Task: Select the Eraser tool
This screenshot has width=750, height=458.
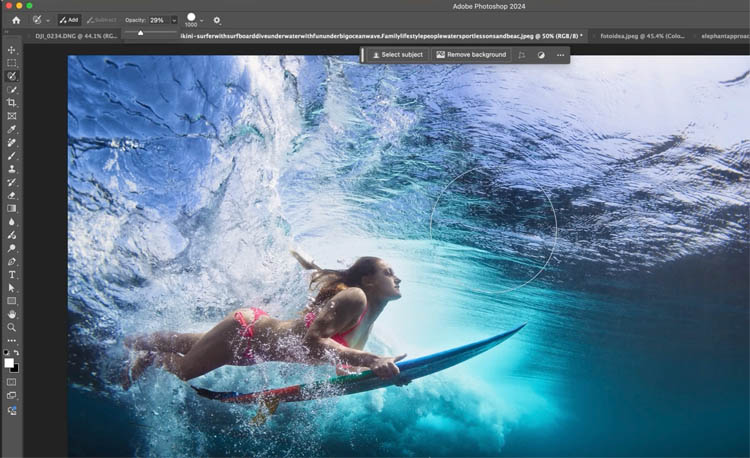Action: [x=11, y=195]
